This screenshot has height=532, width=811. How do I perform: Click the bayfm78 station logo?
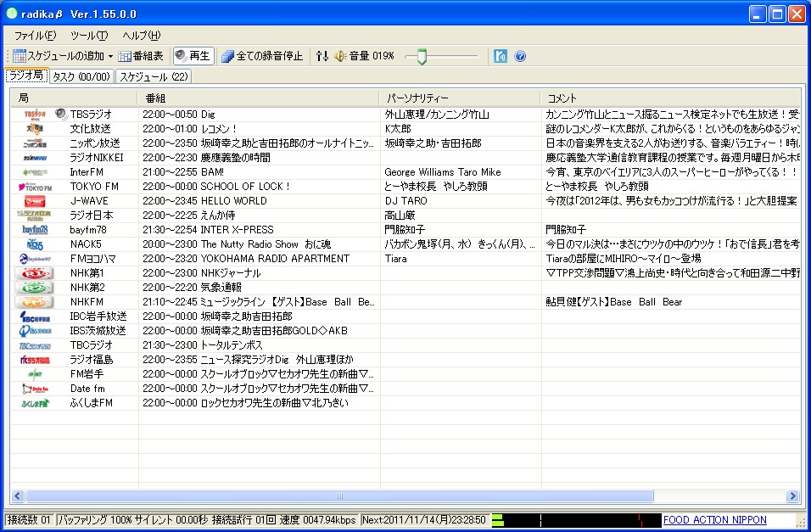click(x=35, y=230)
